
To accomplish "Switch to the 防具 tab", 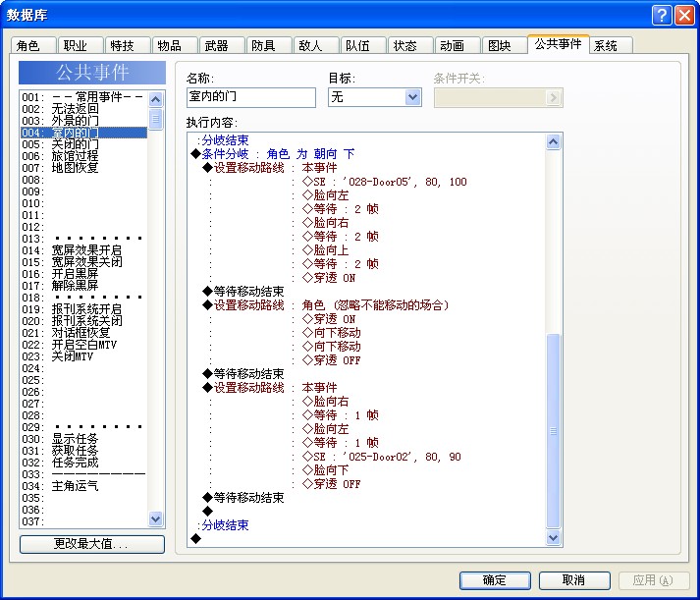I will tap(269, 45).
